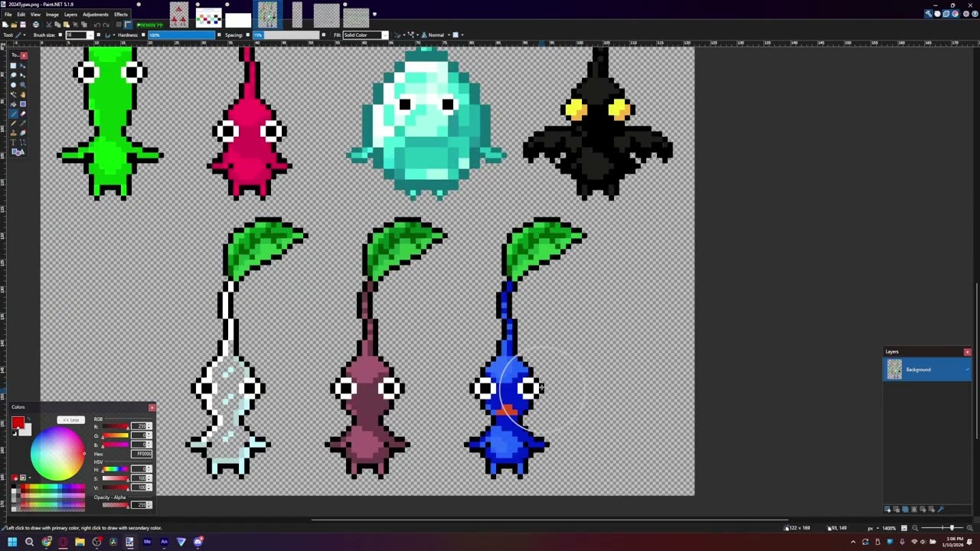Select the Shapes tool

tap(18, 152)
